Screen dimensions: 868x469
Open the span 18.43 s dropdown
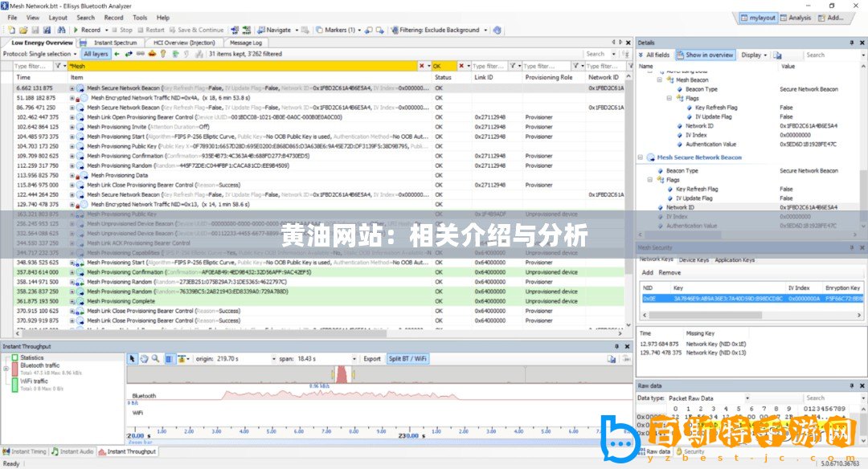(354, 359)
